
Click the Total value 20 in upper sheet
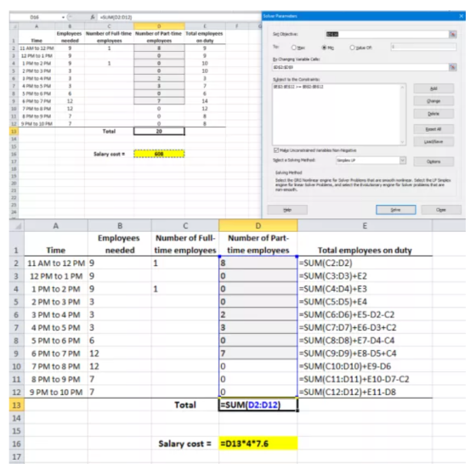pos(159,131)
